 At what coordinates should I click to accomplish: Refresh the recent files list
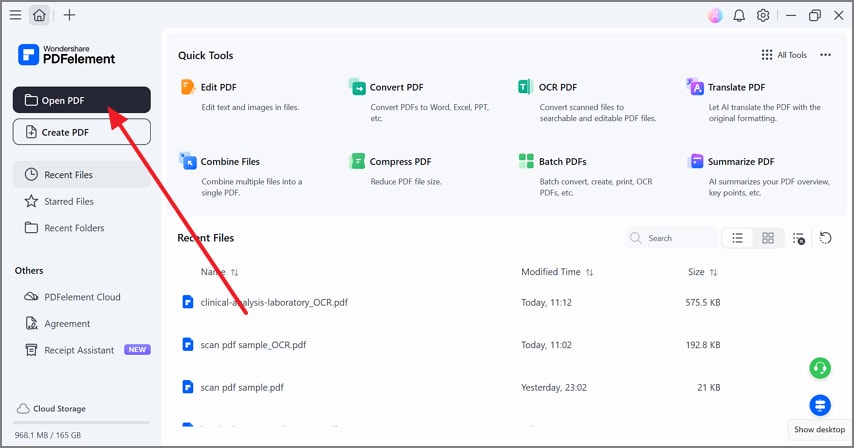coord(825,238)
